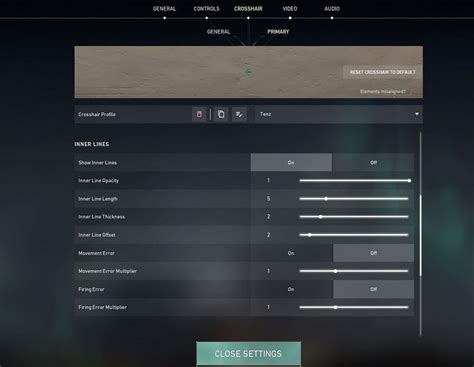The width and height of the screenshot is (474, 367).
Task: Select the Crosshair settings tab
Action: [248, 9]
